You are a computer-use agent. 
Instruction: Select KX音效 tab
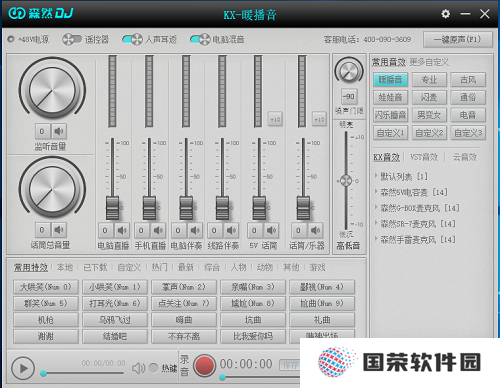coord(386,157)
